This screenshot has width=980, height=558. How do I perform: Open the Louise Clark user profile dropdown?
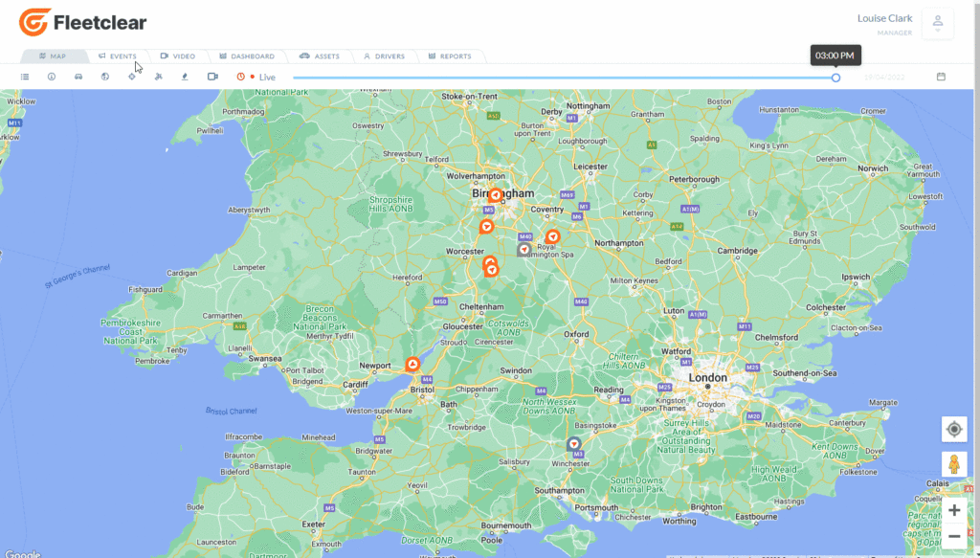pos(937,24)
